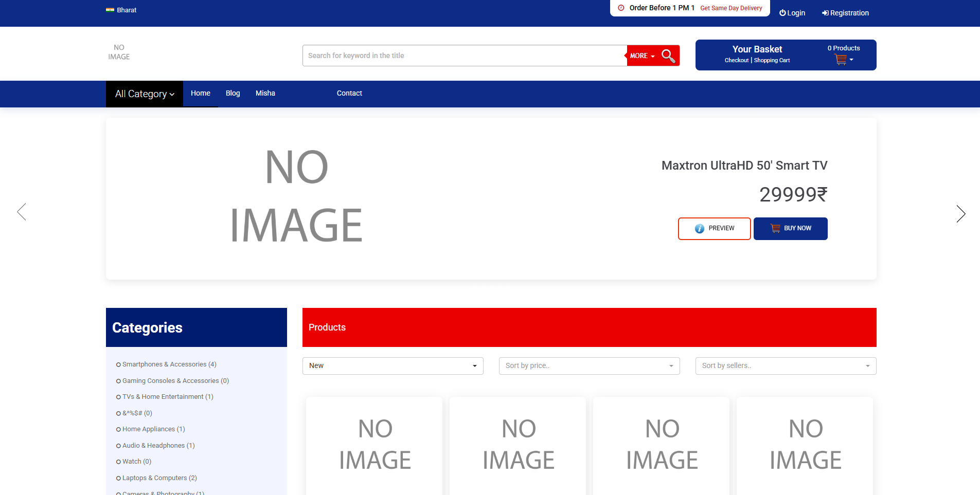
Task: Open the Blog menu item
Action: 233,94
